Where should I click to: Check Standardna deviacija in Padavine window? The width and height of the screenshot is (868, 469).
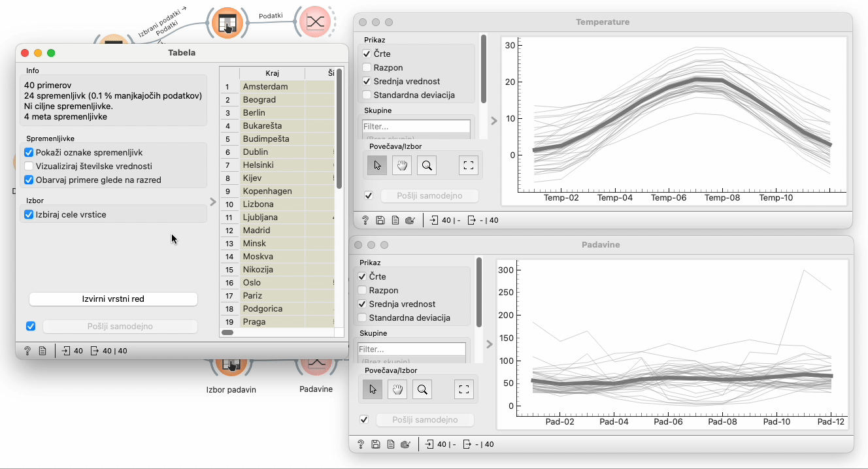click(362, 318)
